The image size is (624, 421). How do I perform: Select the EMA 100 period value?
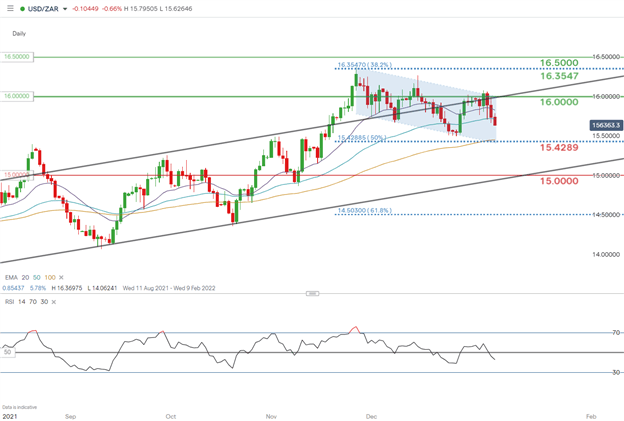(50, 277)
